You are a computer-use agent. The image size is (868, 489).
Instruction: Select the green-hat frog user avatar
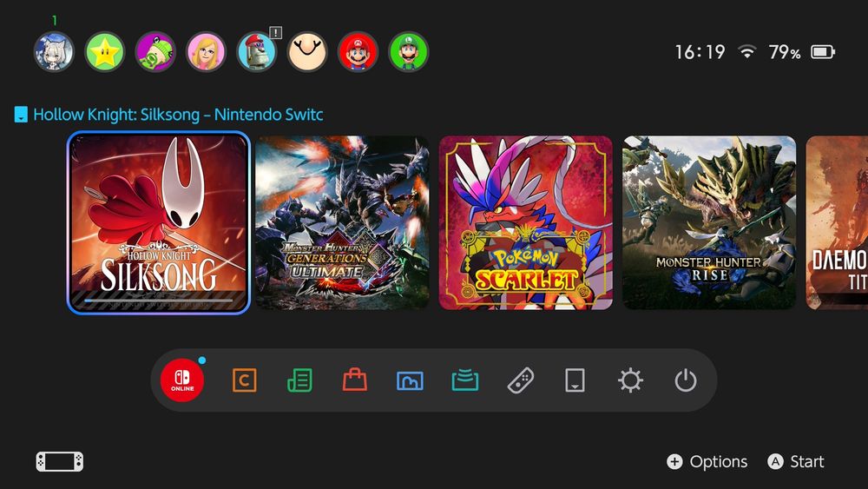coord(155,52)
